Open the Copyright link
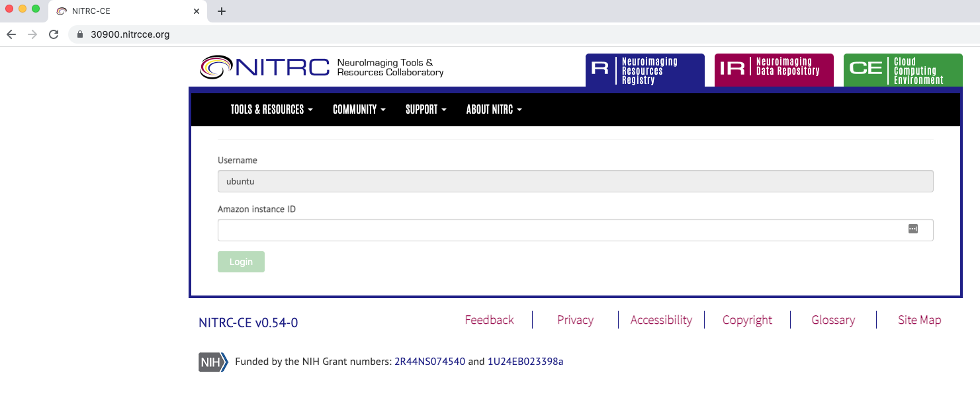 (747, 320)
